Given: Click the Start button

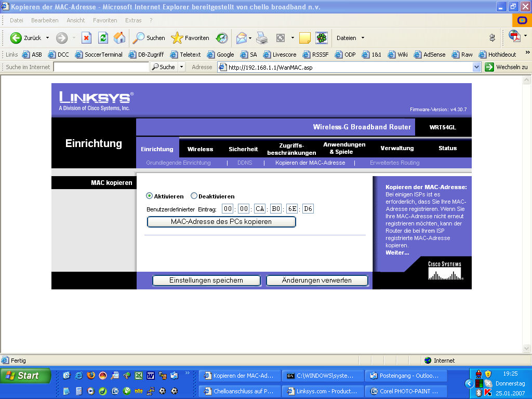Looking at the screenshot, I should pyautogui.click(x=25, y=376).
